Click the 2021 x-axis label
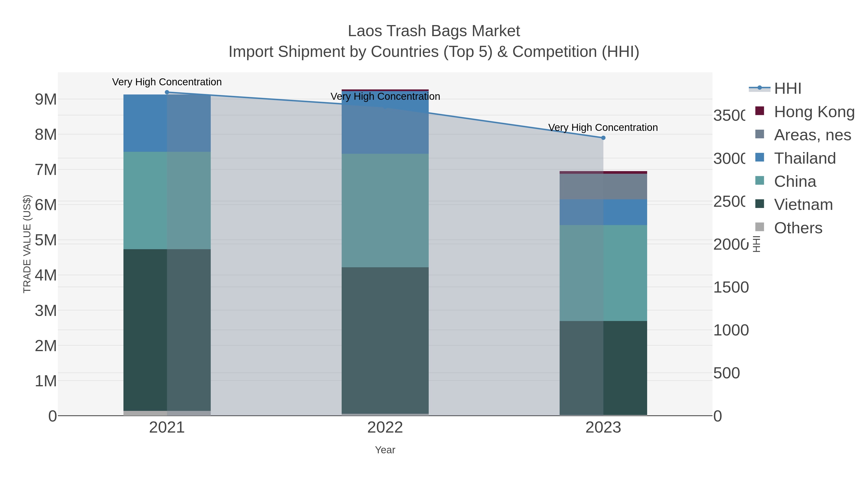 pyautogui.click(x=167, y=427)
